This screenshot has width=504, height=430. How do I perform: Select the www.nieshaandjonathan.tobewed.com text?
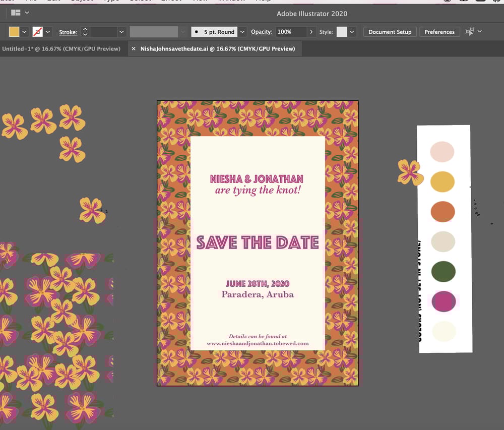coord(258,343)
